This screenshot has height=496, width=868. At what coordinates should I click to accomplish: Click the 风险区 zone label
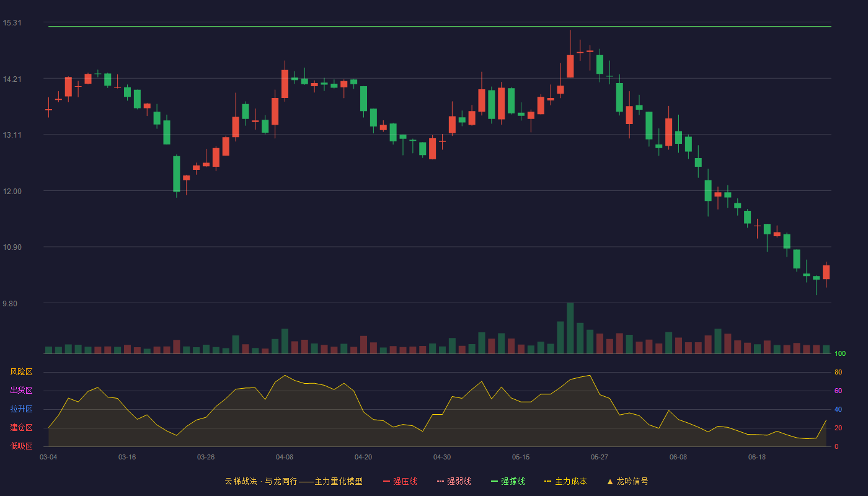click(21, 372)
